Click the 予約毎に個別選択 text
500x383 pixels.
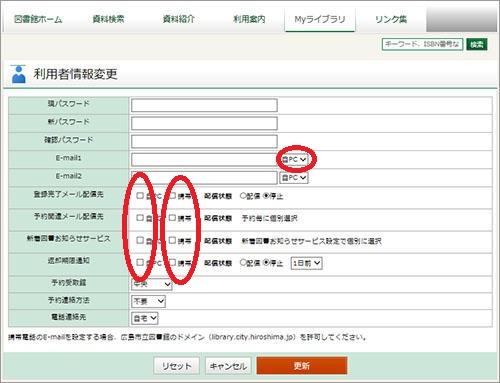pyautogui.click(x=269, y=219)
